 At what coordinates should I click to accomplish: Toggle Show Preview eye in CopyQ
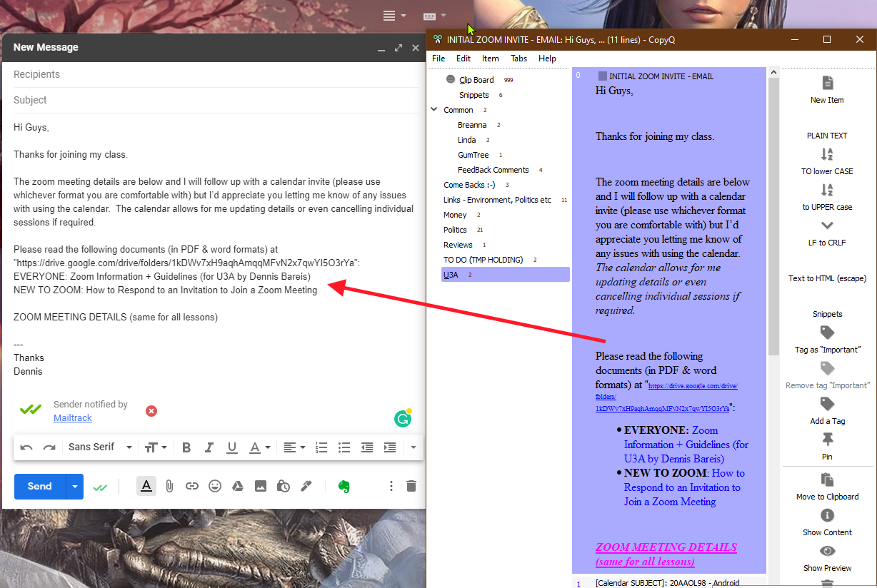pos(827,558)
